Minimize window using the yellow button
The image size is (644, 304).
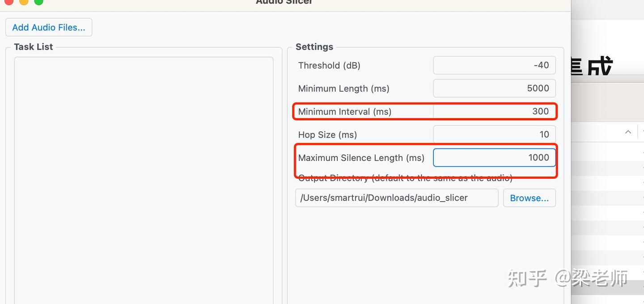(24, 1)
